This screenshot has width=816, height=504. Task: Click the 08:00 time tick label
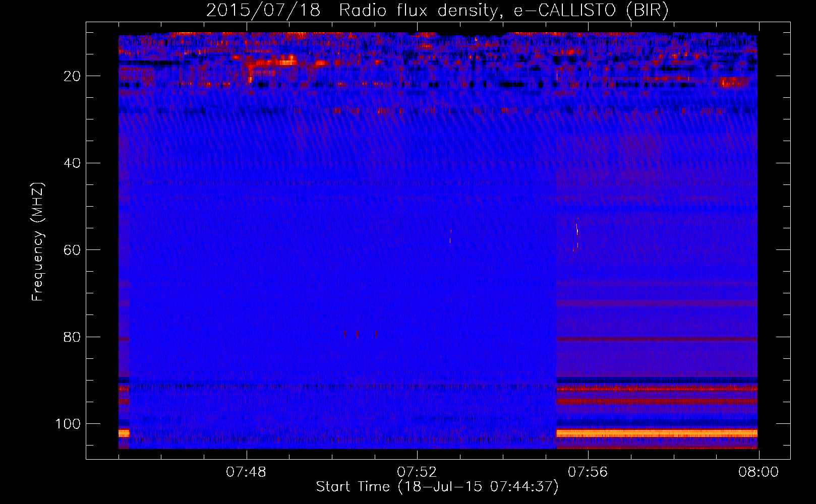(759, 472)
